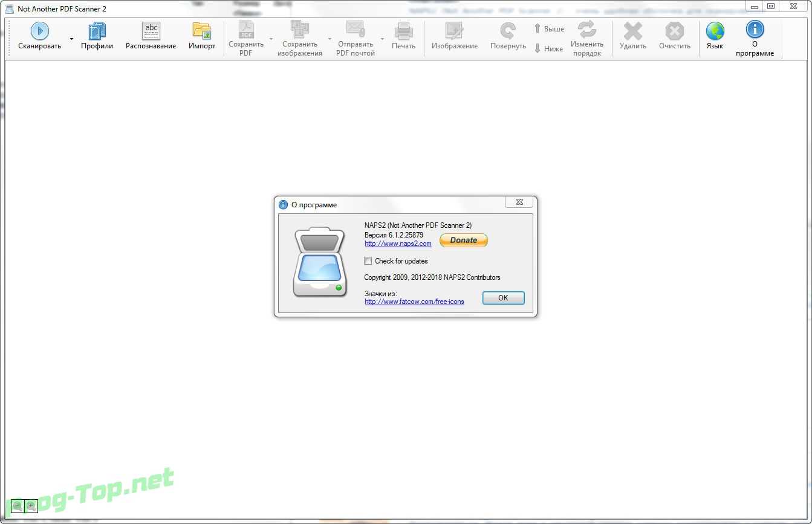Click Сохранить изображения toolbar button

point(300,39)
